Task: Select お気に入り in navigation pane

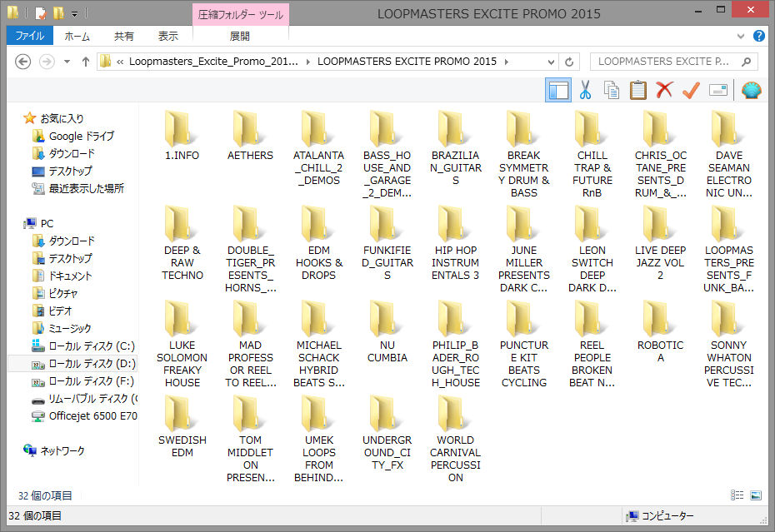Action: click(x=62, y=118)
